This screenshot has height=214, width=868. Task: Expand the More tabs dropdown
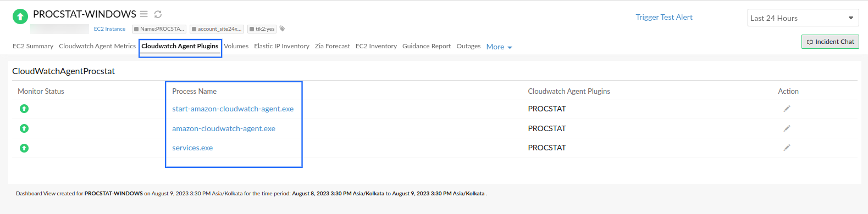coord(499,47)
